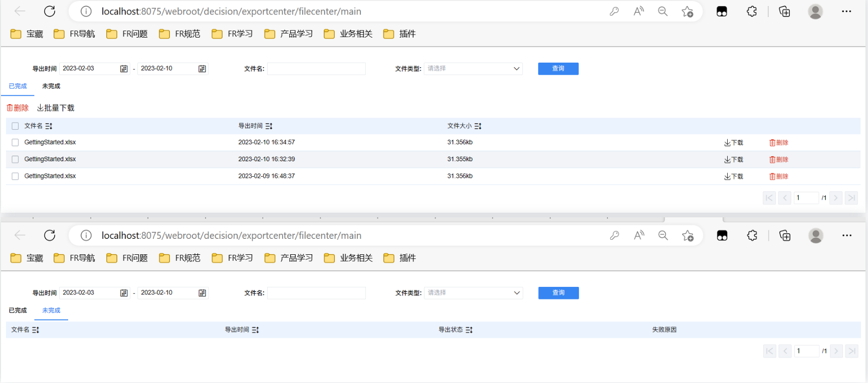868x383 pixels.
Task: Switch to 未完成 tab in upper window
Action: coord(51,86)
